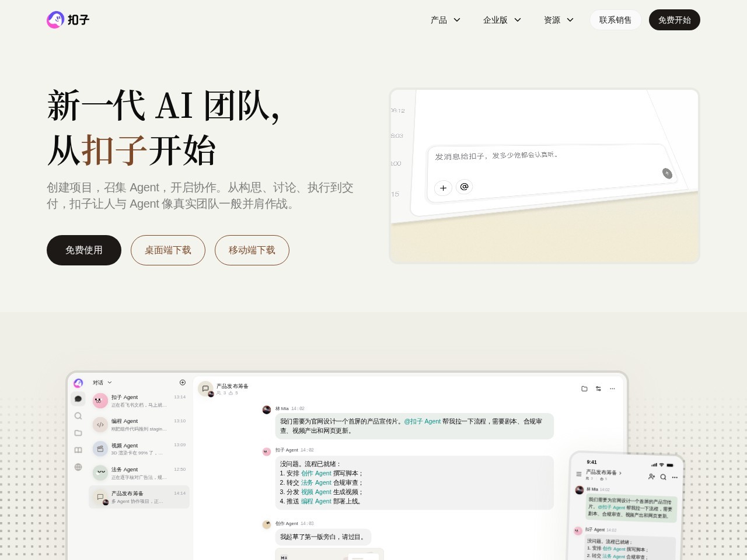This screenshot has width=747, height=560.
Task: Open the 产品 navigation menu
Action: pos(445,20)
